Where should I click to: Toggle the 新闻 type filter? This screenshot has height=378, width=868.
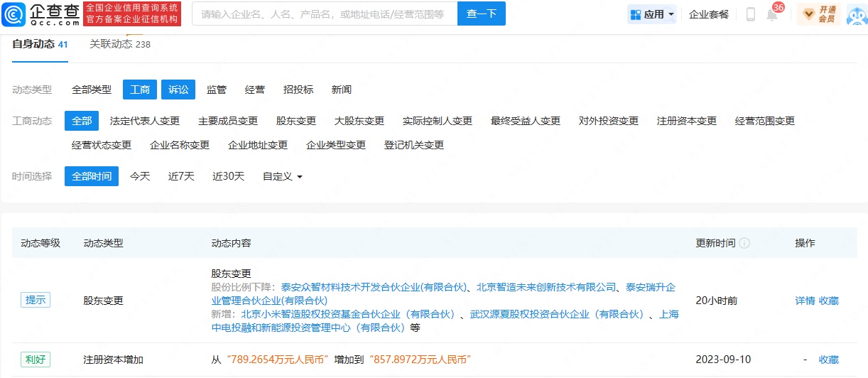point(342,90)
